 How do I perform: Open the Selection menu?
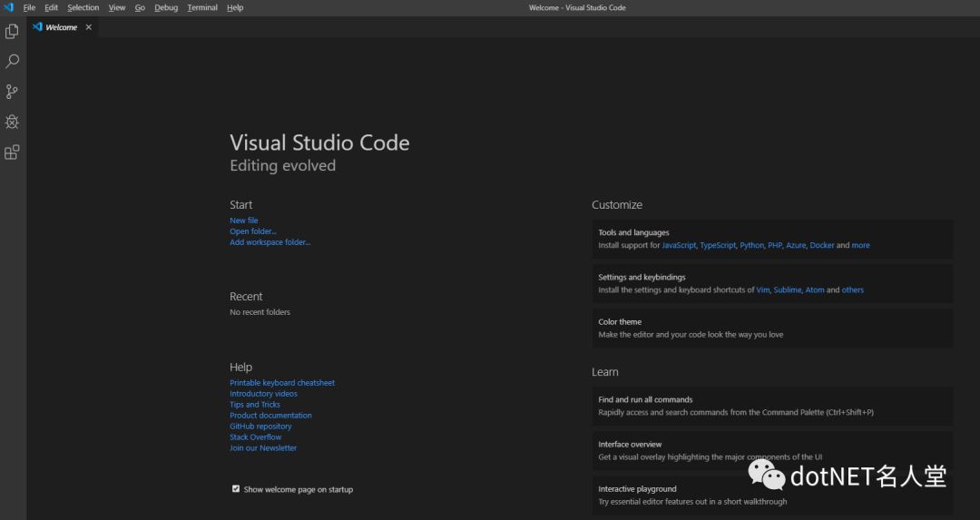tap(83, 7)
